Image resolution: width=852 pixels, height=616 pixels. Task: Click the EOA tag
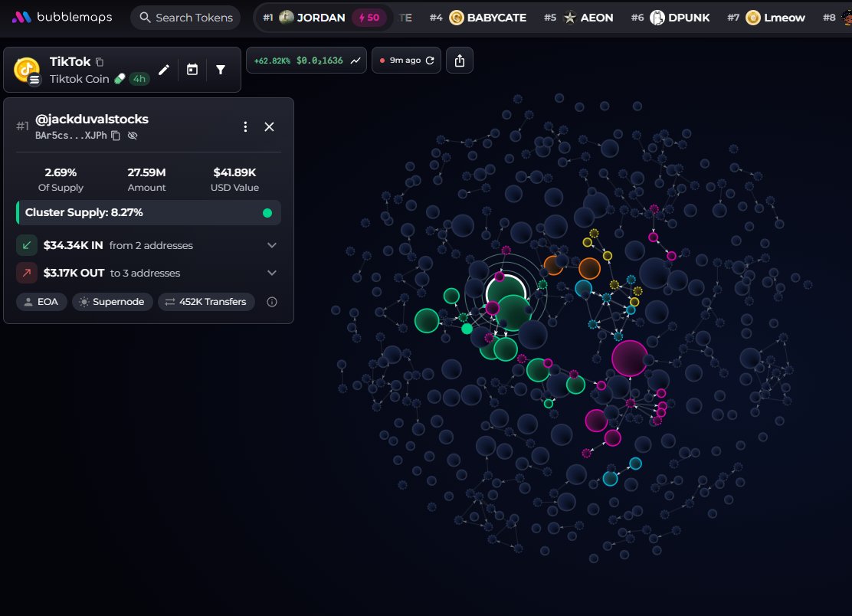click(41, 301)
